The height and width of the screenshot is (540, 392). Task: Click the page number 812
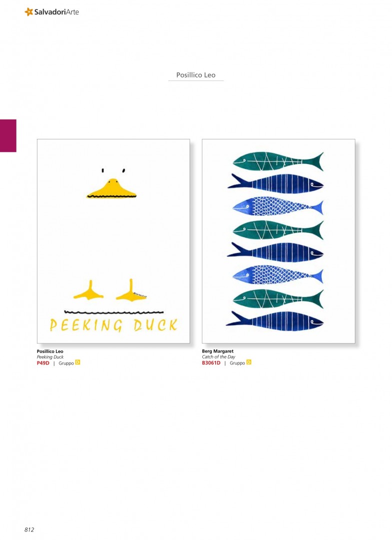[x=29, y=529]
